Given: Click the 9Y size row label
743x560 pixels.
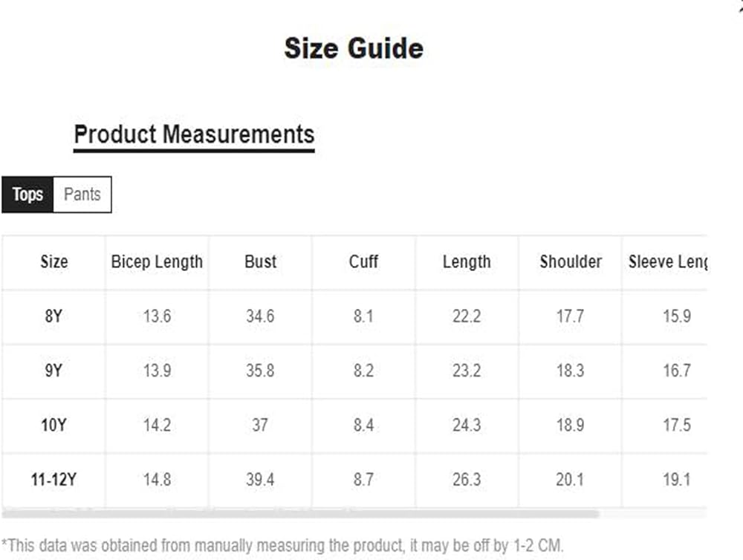Looking at the screenshot, I should pyautogui.click(x=53, y=371).
